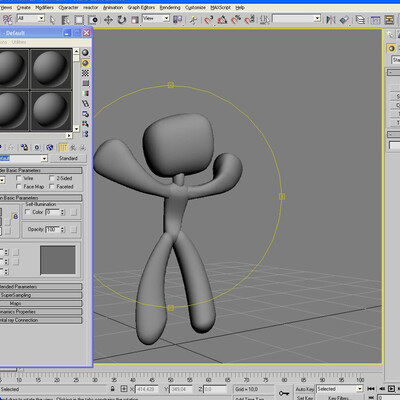Select the Select and Move tool
This screenshot has width=400, height=400.
click(108, 20)
